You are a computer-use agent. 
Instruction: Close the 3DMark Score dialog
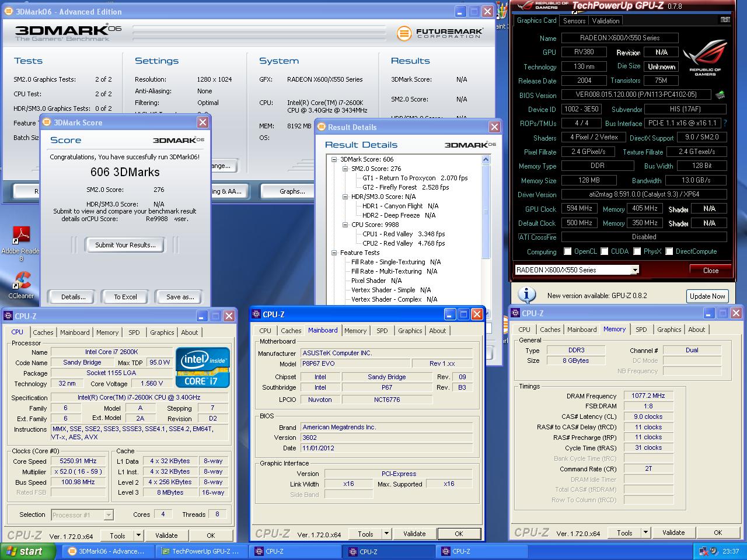(203, 122)
